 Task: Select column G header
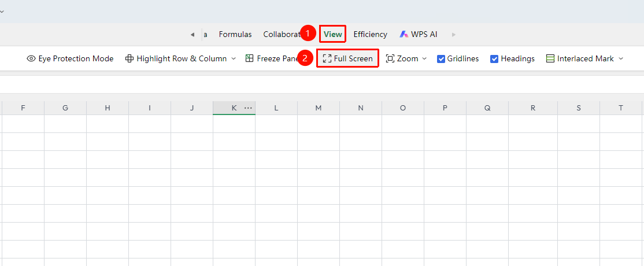pos(65,108)
